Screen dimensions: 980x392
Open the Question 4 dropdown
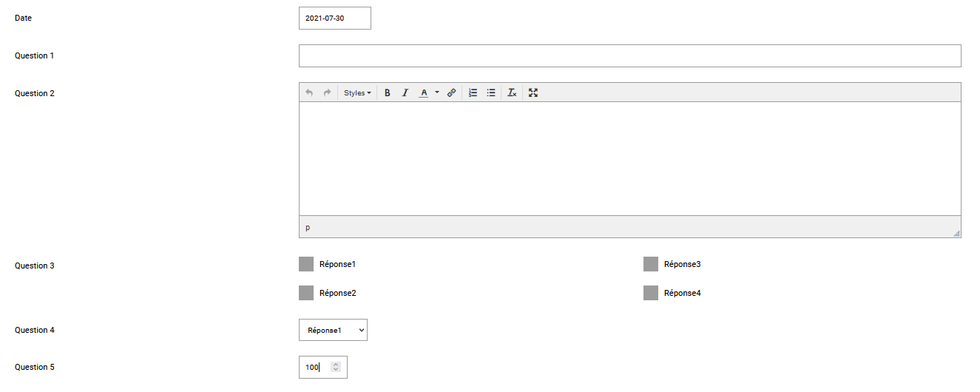coord(333,330)
